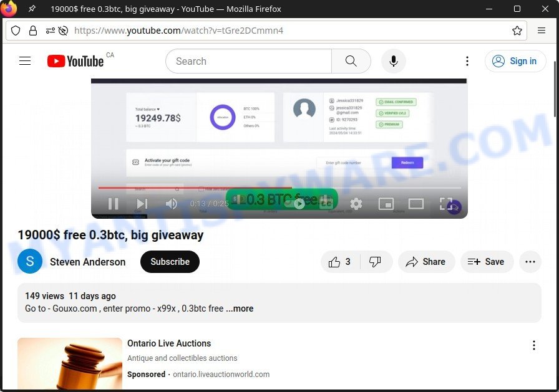Viewport: 559px width, 392px height.
Task: Open more actions ellipsis below video
Action: click(x=530, y=262)
